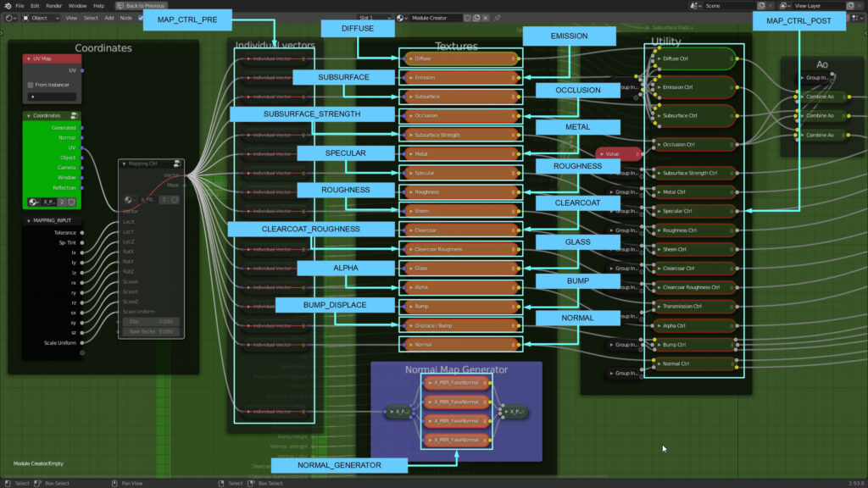Toggle the fake user shield in Mapping Ctrl node
Viewport: 868px width, 488px height.
pyautogui.click(x=175, y=200)
